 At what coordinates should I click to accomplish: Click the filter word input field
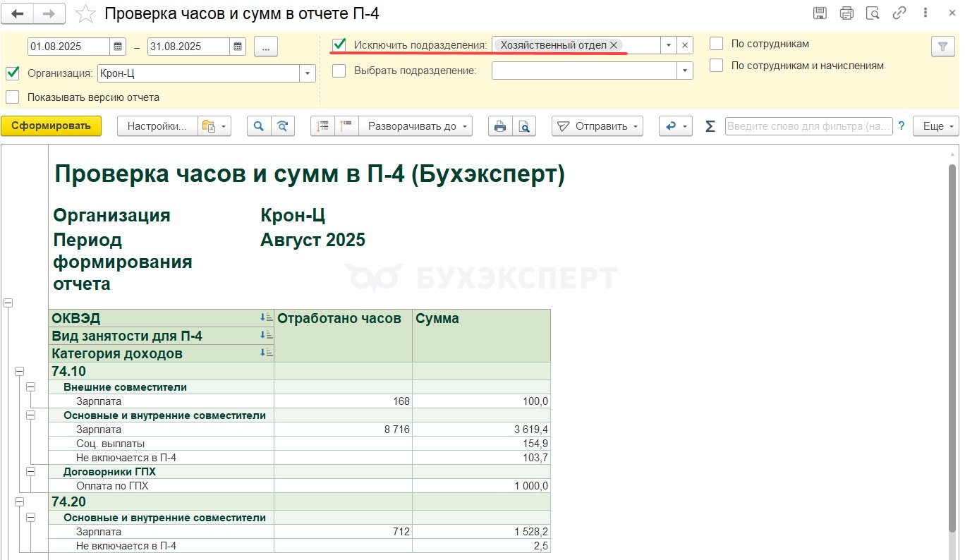click(808, 126)
